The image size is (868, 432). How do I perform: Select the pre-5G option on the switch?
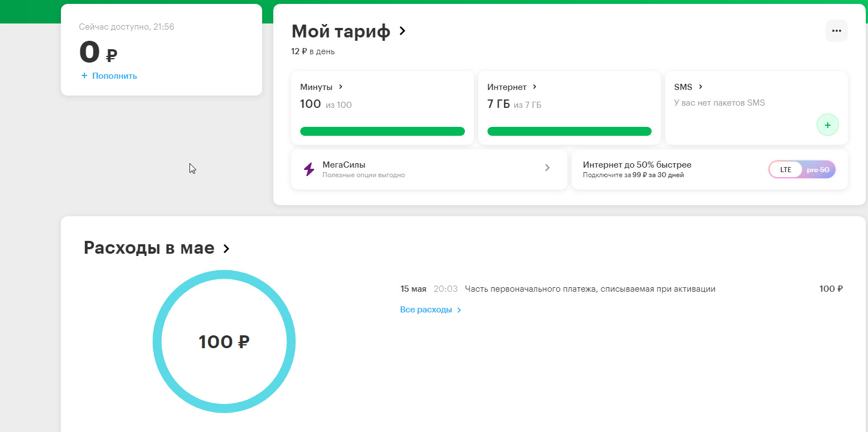coord(818,169)
